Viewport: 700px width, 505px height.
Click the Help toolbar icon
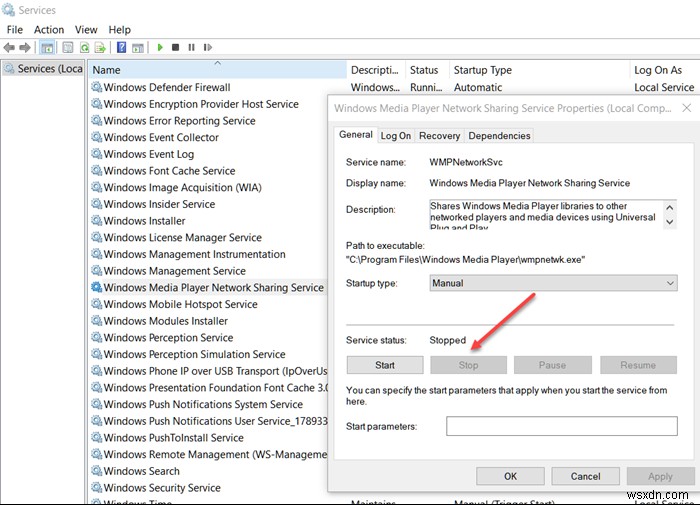coord(121,47)
